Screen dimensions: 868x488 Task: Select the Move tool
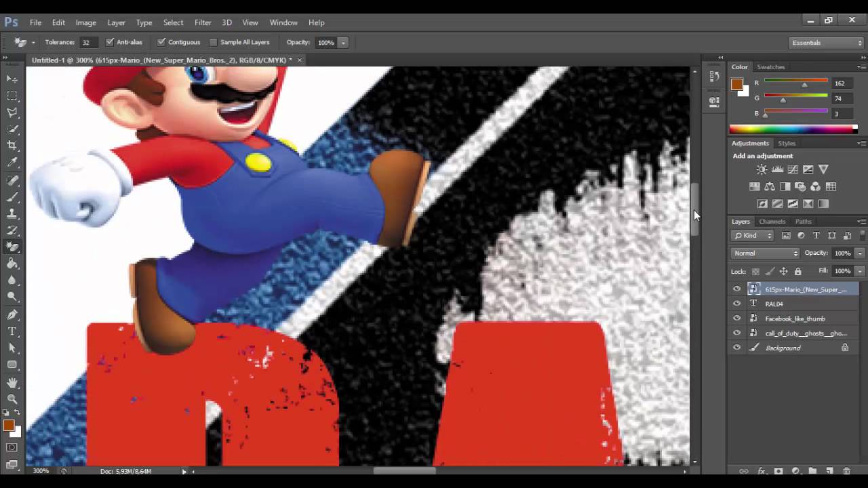[x=12, y=79]
